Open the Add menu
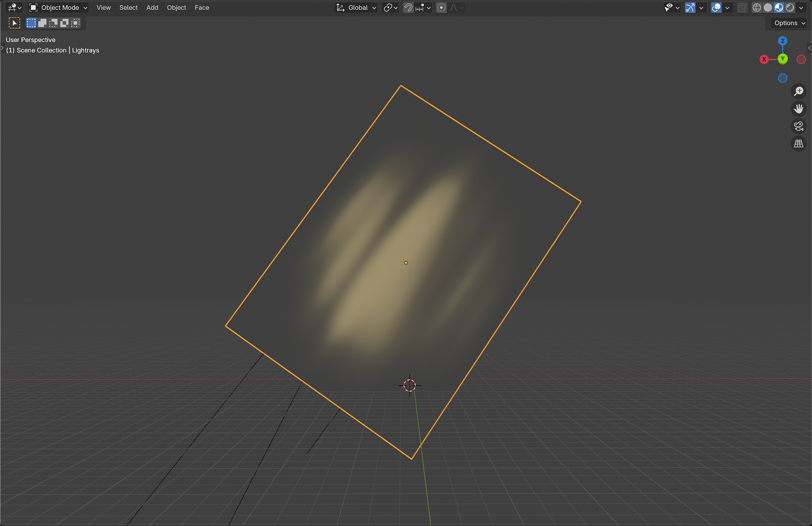 point(152,8)
